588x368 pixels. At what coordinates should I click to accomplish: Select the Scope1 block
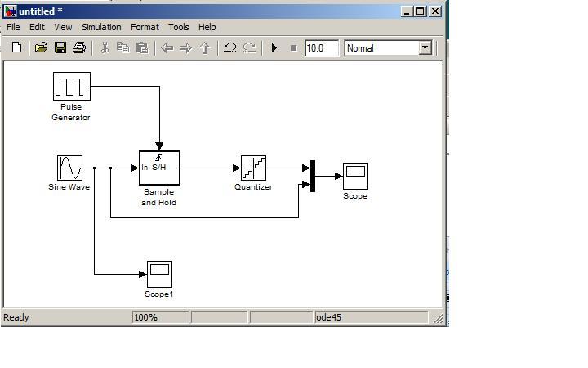159,274
